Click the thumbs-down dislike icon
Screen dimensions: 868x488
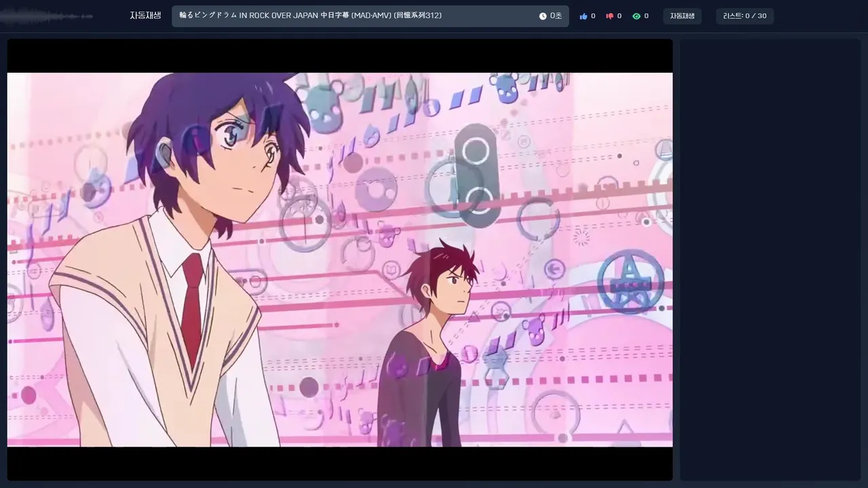[x=610, y=16]
